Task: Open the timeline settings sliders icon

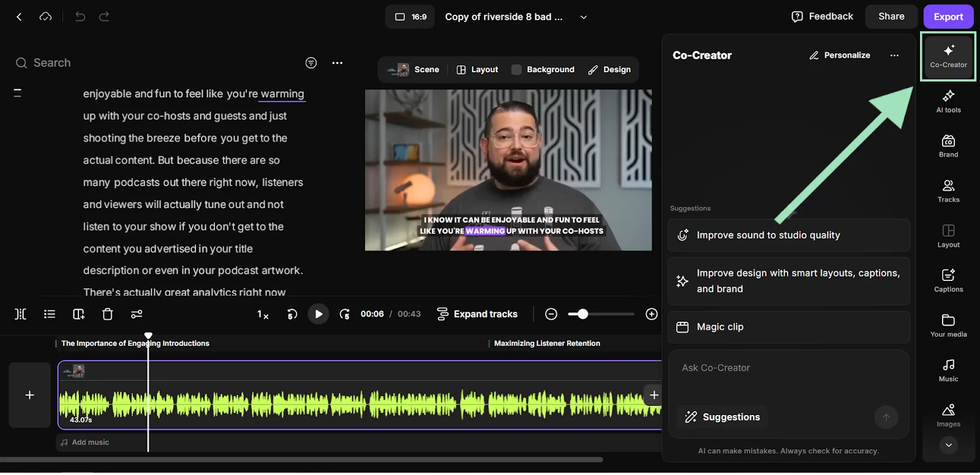Action: point(137,314)
